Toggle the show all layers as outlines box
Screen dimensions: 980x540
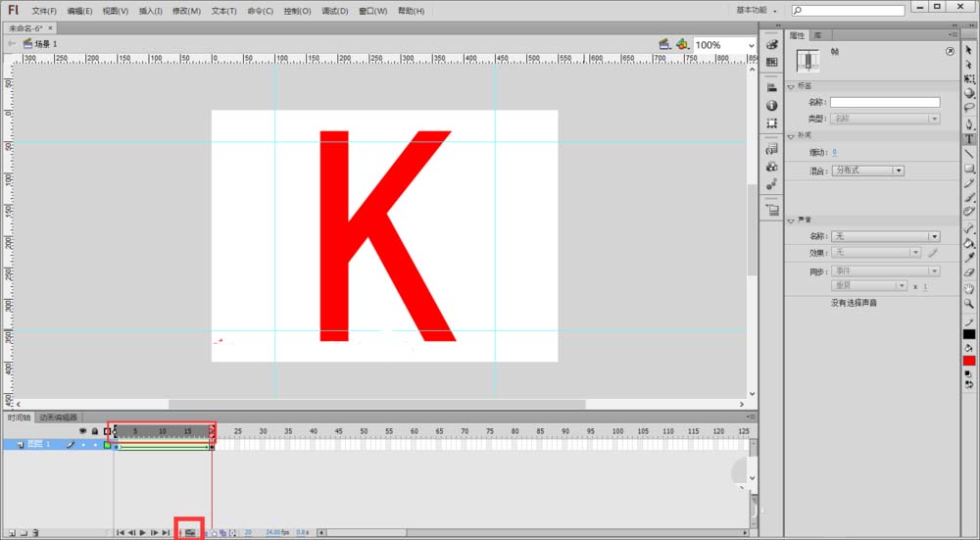point(107,431)
